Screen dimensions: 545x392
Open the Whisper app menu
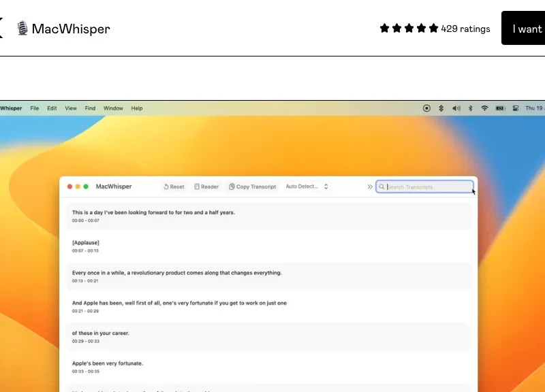11,108
